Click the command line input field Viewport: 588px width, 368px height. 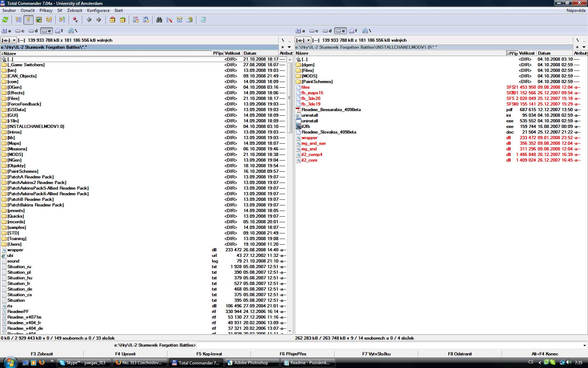tap(388, 345)
